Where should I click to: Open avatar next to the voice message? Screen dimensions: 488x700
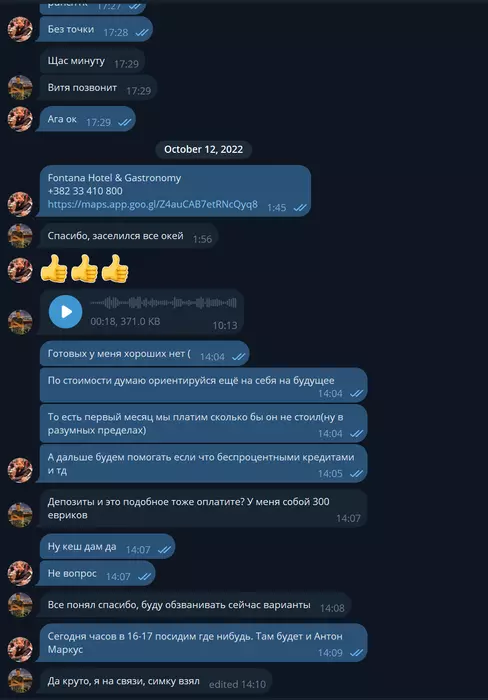(20, 322)
